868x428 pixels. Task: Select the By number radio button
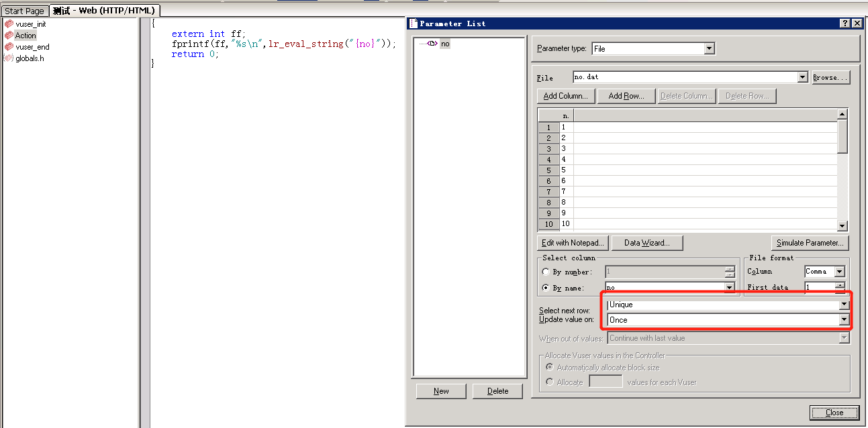[546, 272]
